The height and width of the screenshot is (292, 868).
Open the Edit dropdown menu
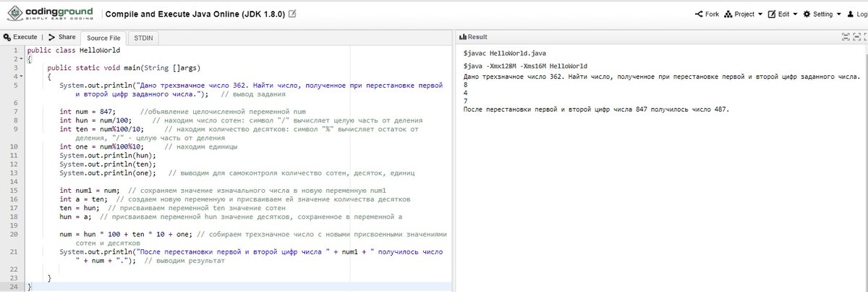783,14
